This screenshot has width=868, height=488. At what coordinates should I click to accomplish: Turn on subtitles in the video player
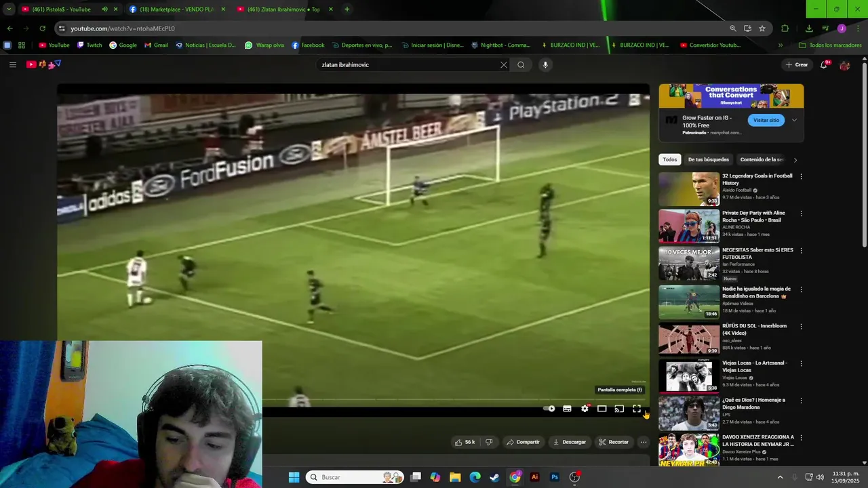point(567,409)
